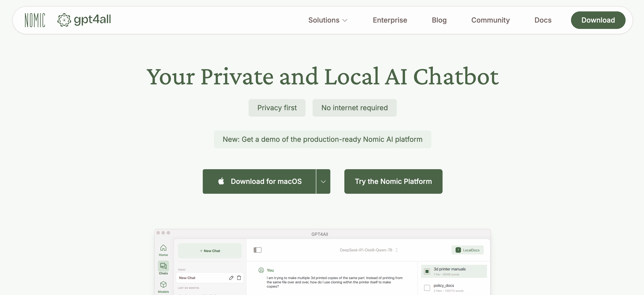Expand the Solutions dropdown menu
This screenshot has height=295, width=644.
(x=327, y=20)
